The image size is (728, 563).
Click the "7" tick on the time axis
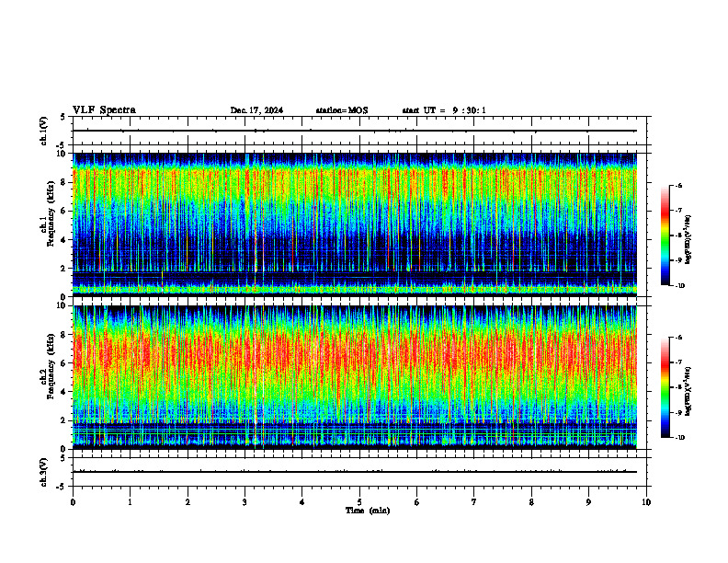tap(474, 502)
